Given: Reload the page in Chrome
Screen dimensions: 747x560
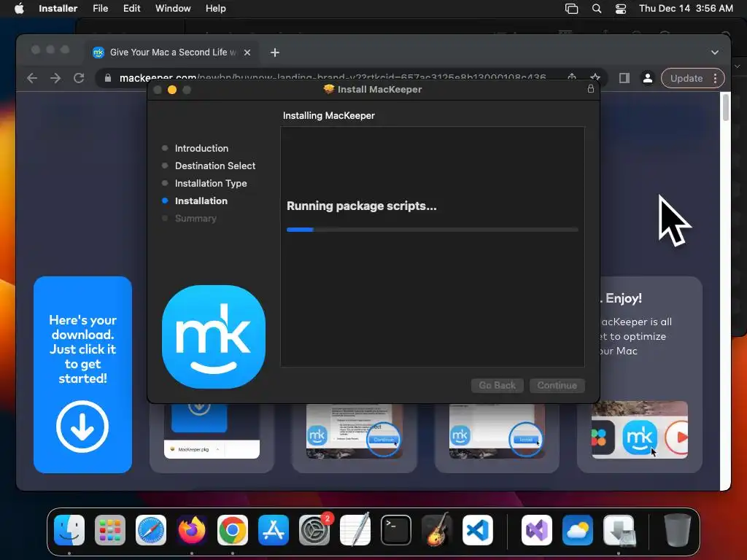Looking at the screenshot, I should tap(79, 78).
